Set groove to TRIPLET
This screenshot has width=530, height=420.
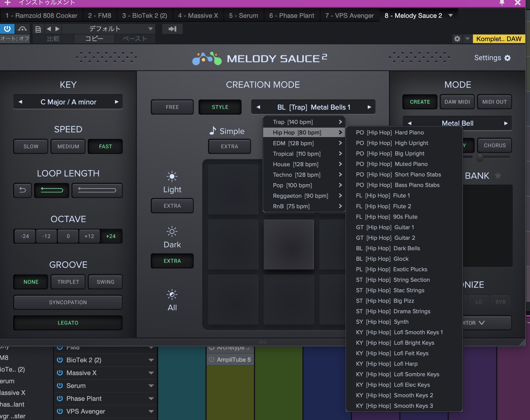click(x=68, y=282)
